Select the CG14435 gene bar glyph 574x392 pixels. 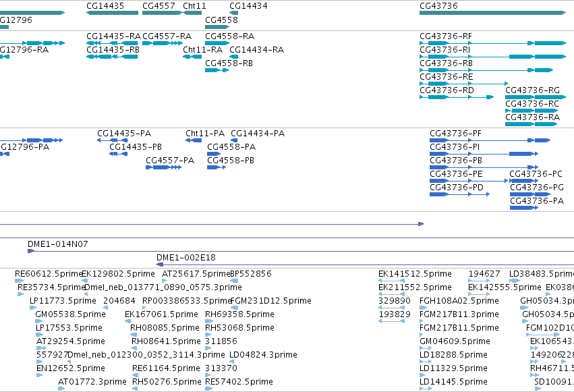pos(113,13)
